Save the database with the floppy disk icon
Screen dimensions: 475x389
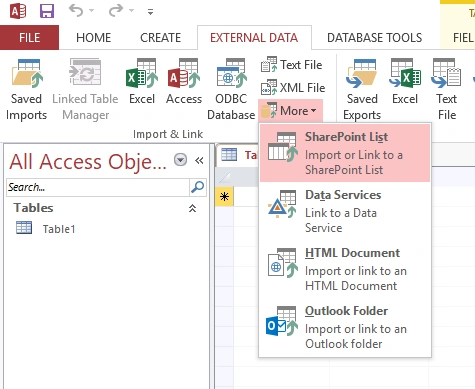coord(47,11)
